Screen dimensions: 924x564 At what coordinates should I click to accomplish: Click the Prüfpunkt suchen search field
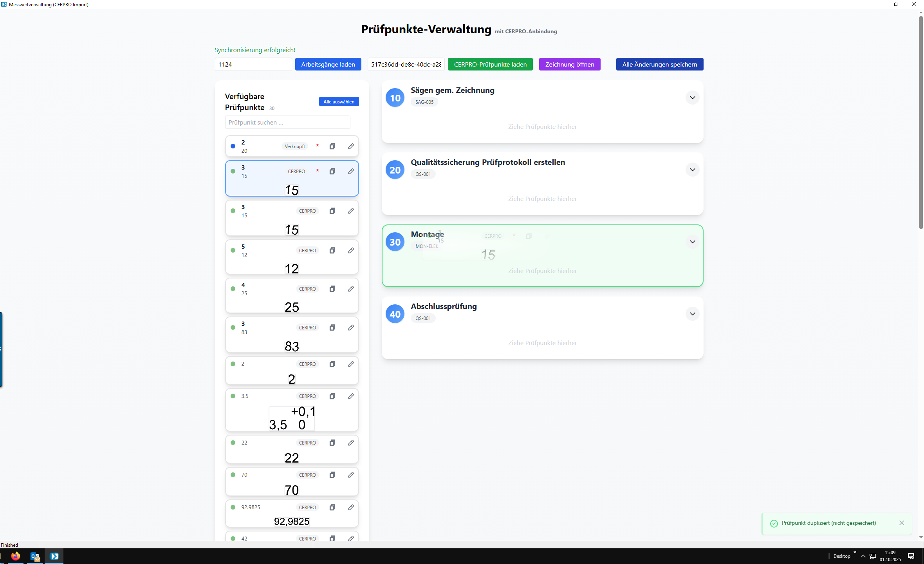click(287, 122)
